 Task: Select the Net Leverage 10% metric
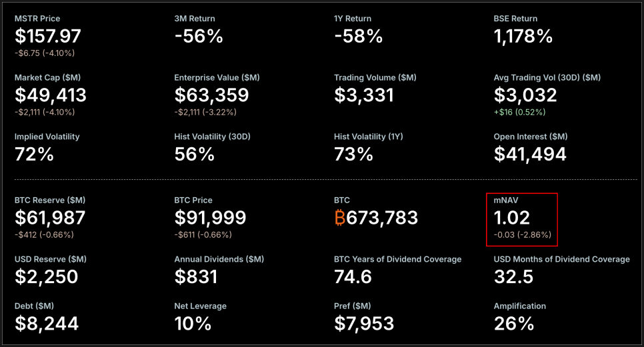click(193, 324)
